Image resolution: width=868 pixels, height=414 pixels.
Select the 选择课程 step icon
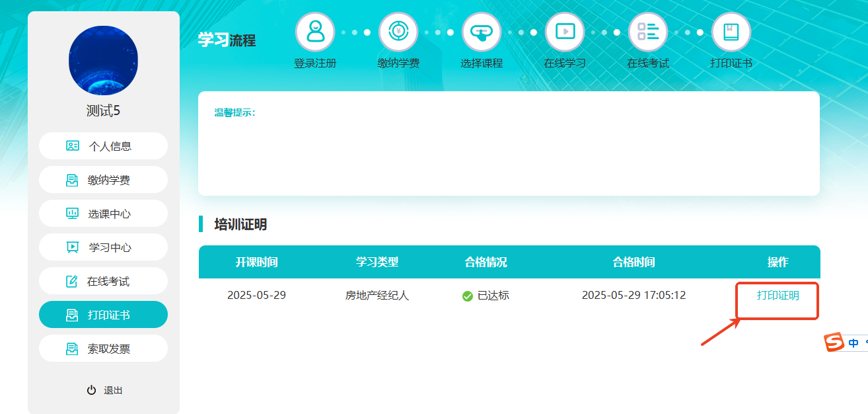(482, 32)
